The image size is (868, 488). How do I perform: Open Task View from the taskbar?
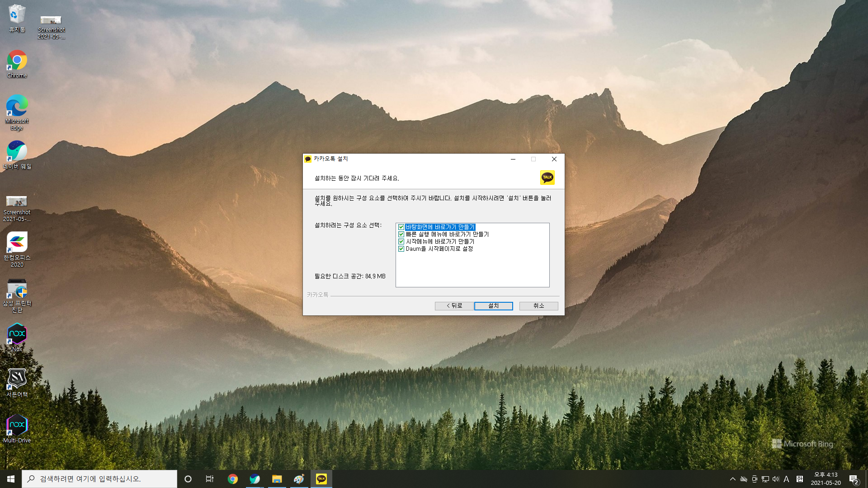(210, 479)
